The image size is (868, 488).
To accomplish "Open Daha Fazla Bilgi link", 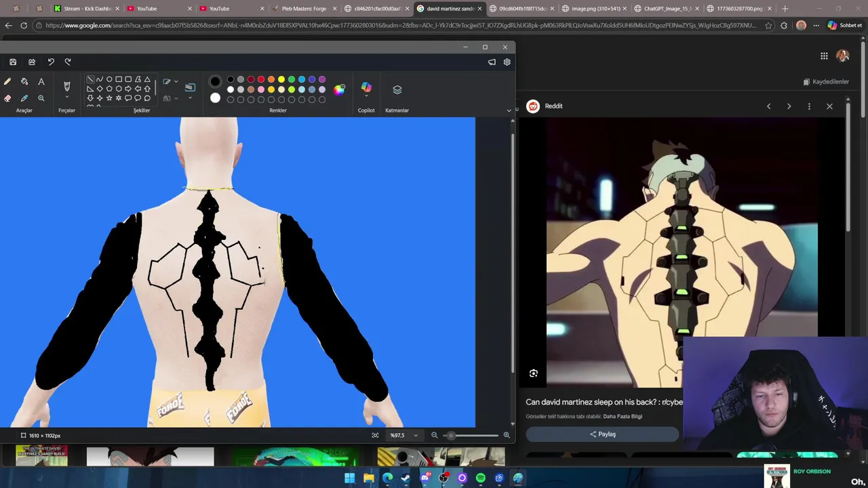I will point(623,416).
